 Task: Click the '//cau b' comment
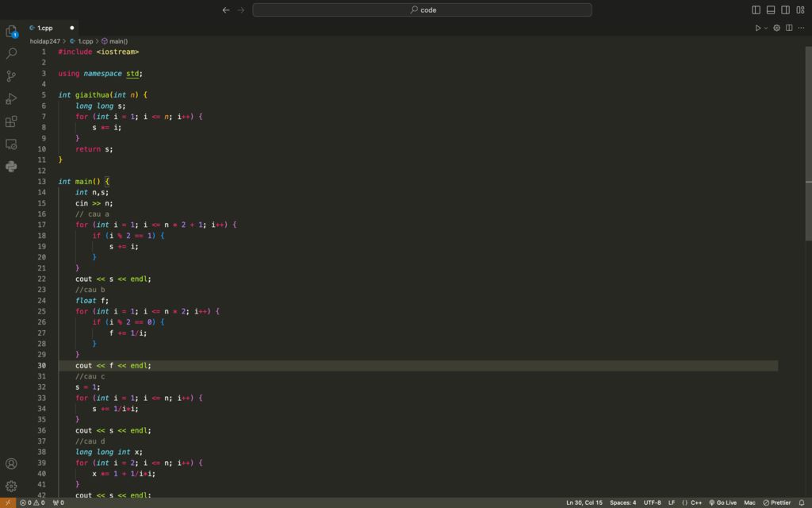click(x=90, y=290)
